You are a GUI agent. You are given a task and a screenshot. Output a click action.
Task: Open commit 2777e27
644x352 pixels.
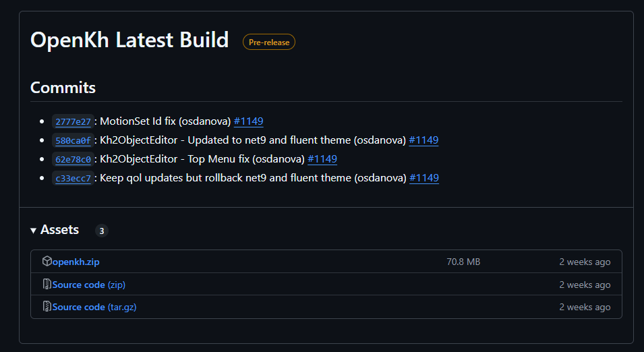[73, 121]
